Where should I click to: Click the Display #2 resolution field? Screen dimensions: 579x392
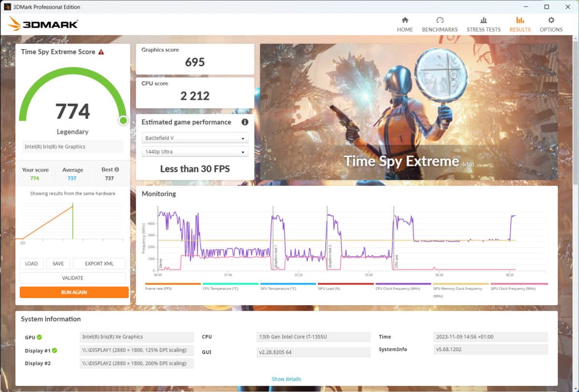pos(137,363)
